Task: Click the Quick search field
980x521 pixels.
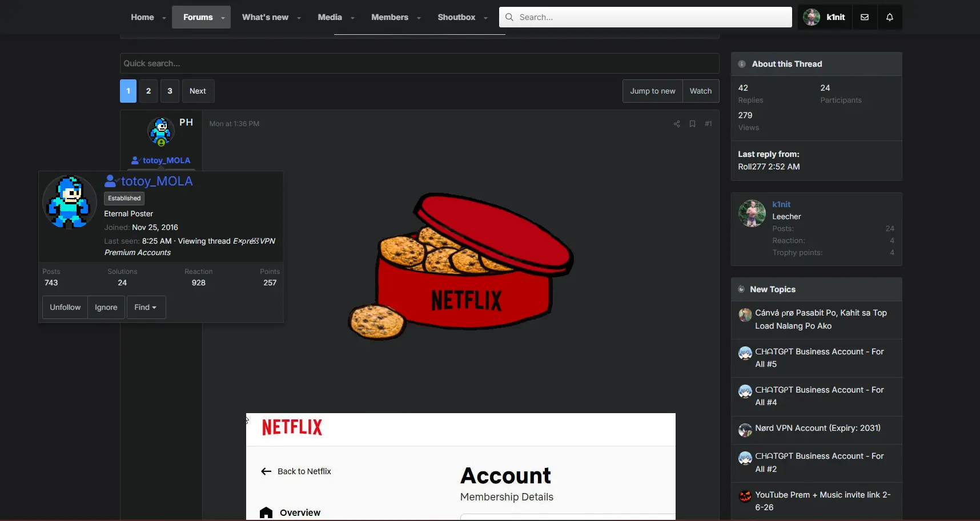Action: point(420,63)
